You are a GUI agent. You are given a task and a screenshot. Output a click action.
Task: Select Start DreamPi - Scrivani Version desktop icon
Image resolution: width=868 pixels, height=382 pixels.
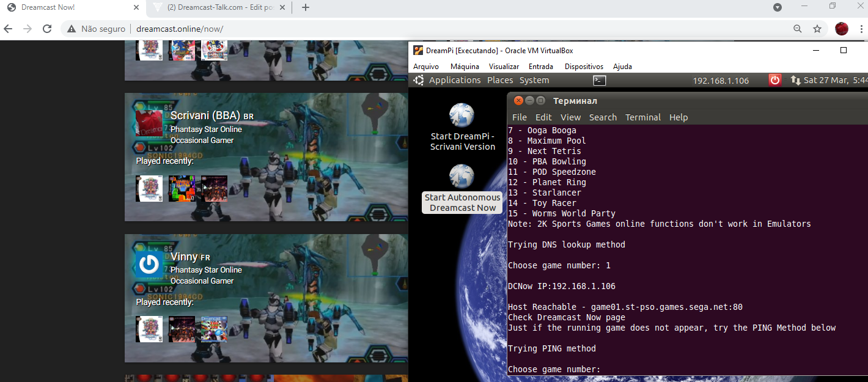click(463, 127)
